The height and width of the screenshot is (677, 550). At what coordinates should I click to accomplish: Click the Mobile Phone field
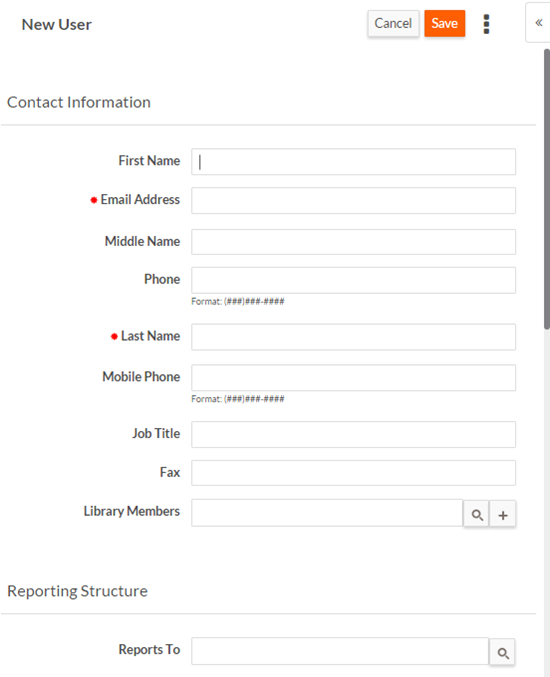click(x=354, y=378)
